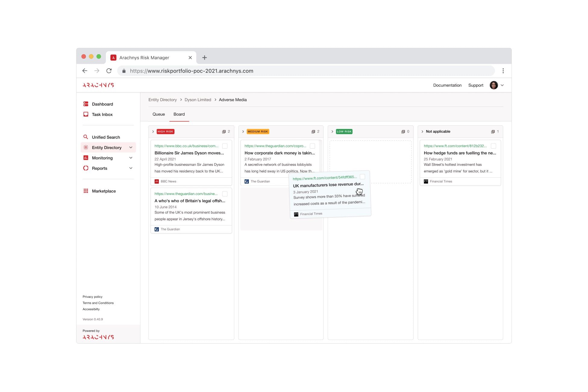Click the Task Inbox icon
Image resolution: width=588 pixels, height=392 pixels.
coord(86,114)
